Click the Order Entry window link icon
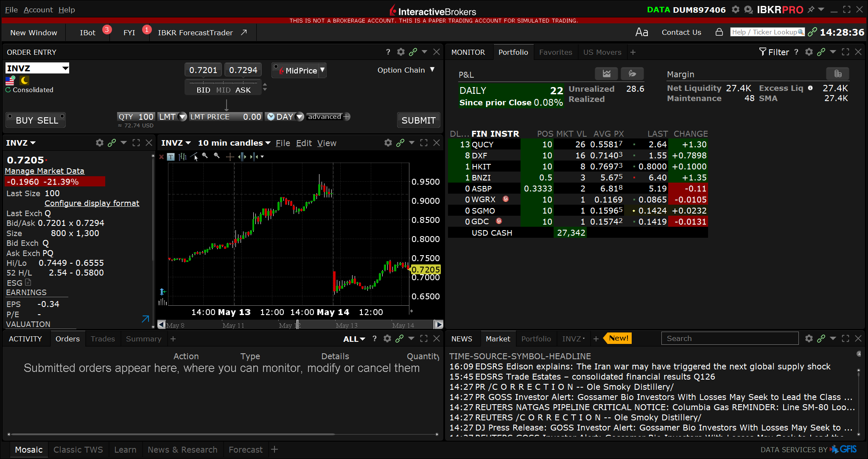This screenshot has width=868, height=459. 413,52
